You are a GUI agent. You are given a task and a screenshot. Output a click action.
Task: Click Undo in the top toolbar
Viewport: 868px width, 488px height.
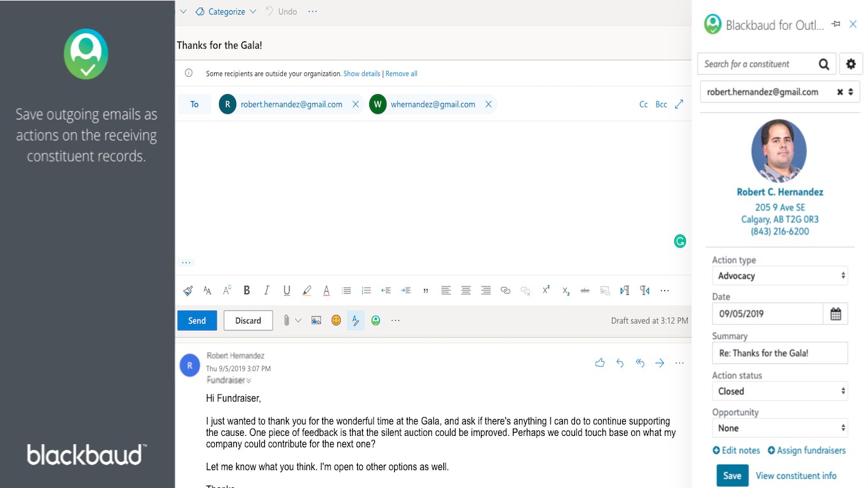point(281,11)
